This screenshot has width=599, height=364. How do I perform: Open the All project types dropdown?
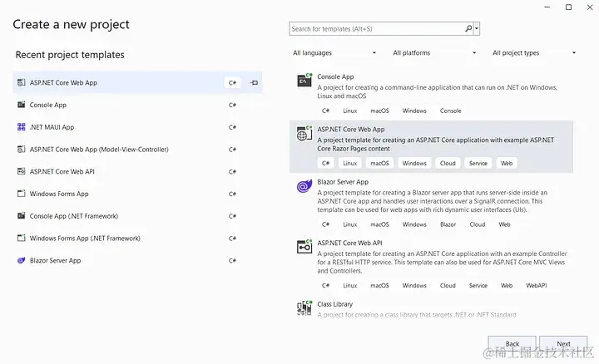[x=534, y=52]
